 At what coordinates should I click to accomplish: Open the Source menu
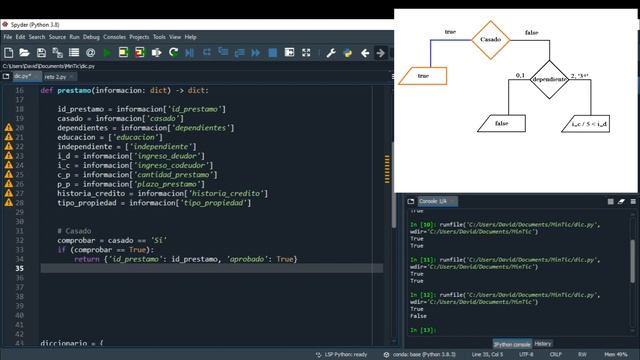point(57,37)
